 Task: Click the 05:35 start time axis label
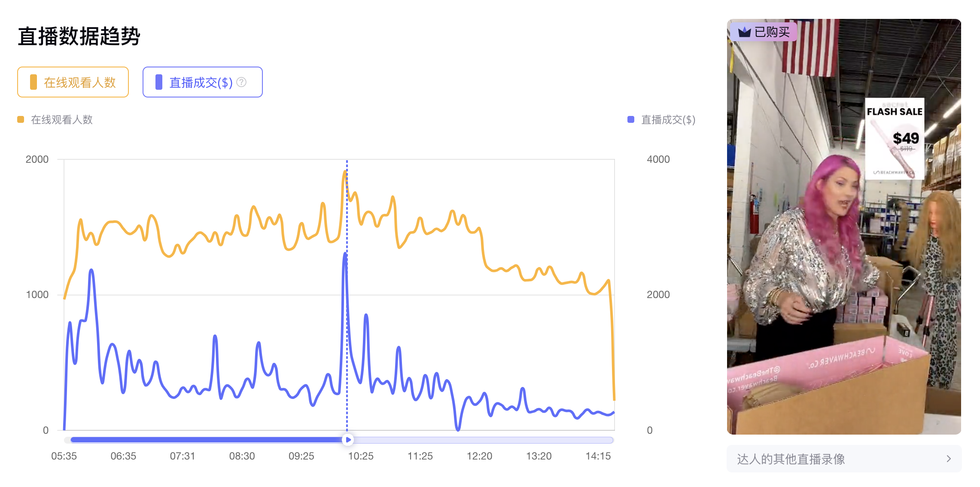(64, 456)
